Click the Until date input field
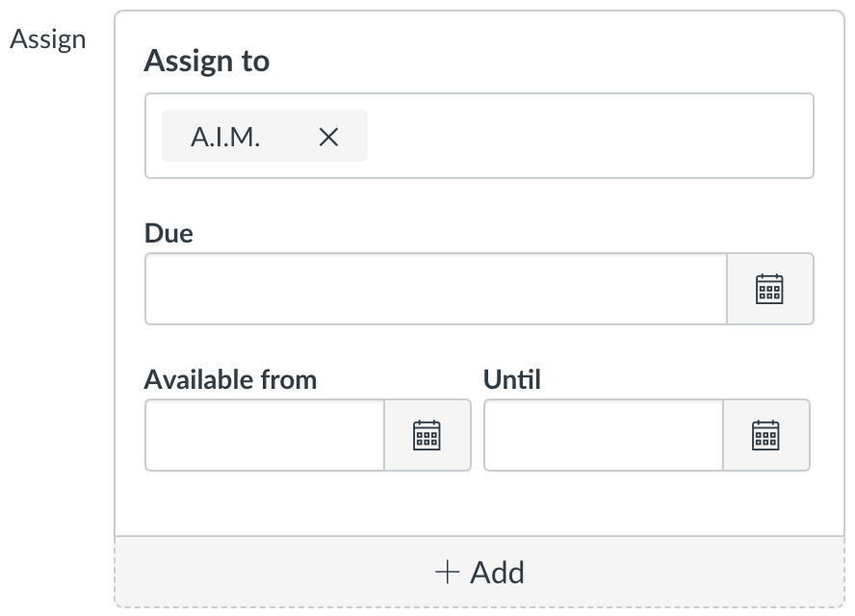Viewport: 855px width, 616px height. click(x=604, y=435)
